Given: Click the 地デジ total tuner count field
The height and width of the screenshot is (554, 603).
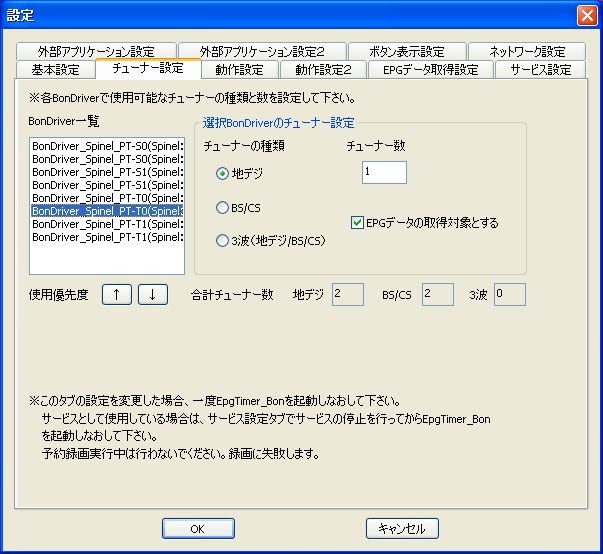Looking at the screenshot, I should pos(348,294).
